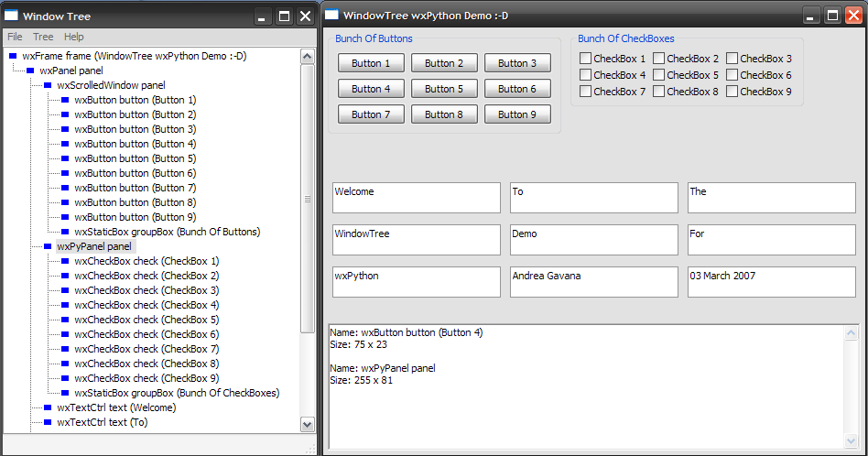This screenshot has height=456, width=868.
Task: Click the icon beside wxStaticBox groupBox (Bunch Of Buttons)
Action: tap(65, 232)
